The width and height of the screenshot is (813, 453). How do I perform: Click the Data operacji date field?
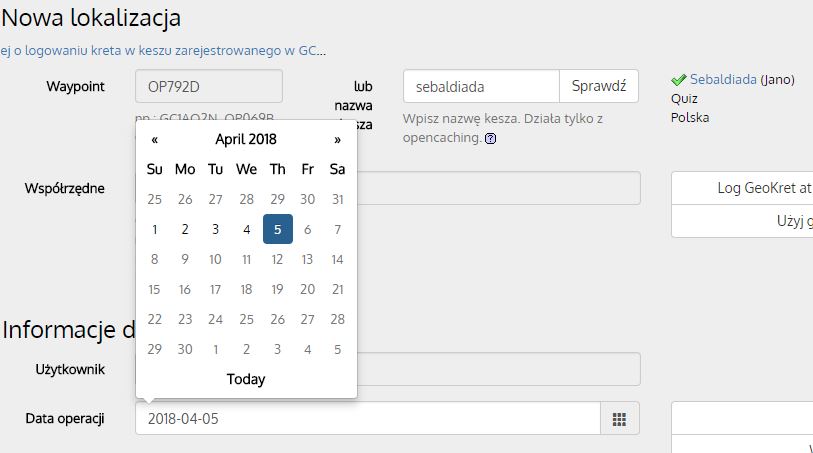(368, 419)
